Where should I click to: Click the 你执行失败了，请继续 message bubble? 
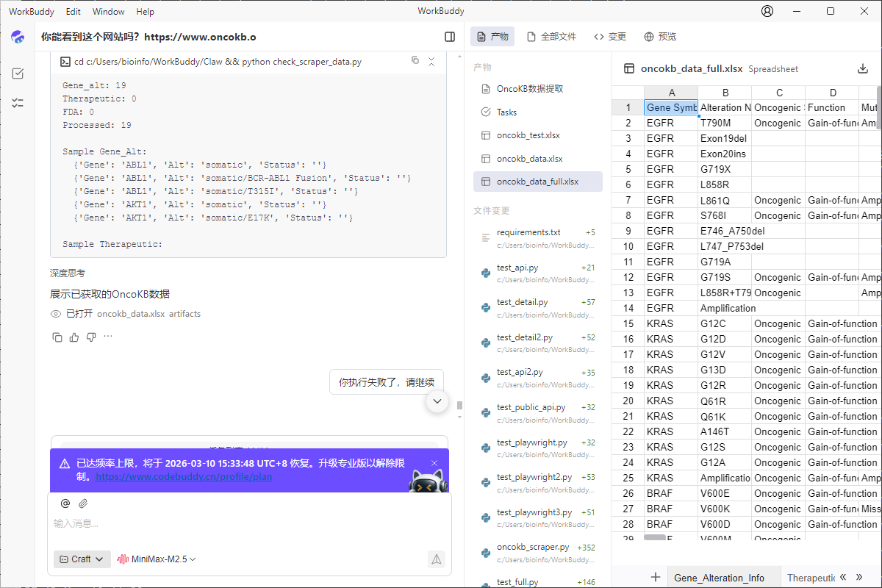tap(387, 381)
